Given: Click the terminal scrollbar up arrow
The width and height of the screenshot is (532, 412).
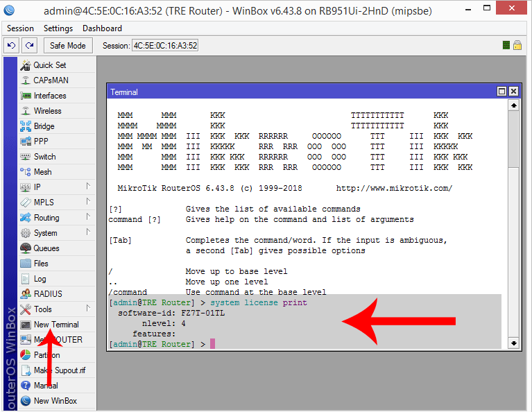Looking at the screenshot, I should tap(514, 105).
